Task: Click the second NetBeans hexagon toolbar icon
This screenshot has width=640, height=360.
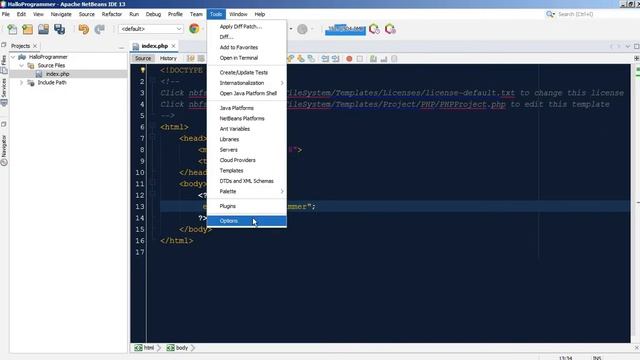Action: tap(390, 29)
